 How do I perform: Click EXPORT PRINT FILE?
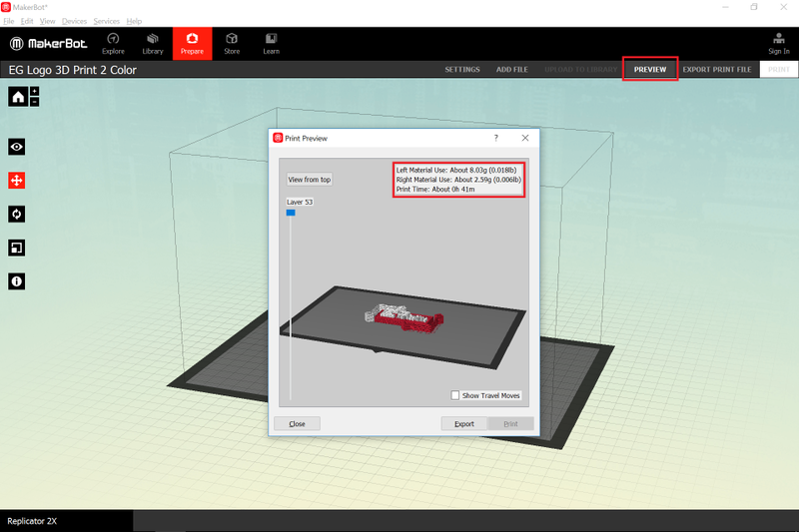point(717,69)
